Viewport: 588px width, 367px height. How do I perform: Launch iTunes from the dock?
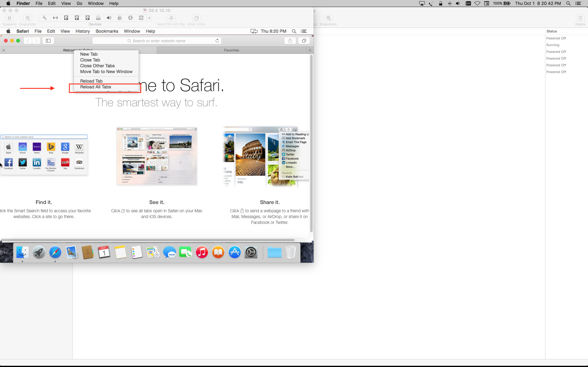coord(202,252)
